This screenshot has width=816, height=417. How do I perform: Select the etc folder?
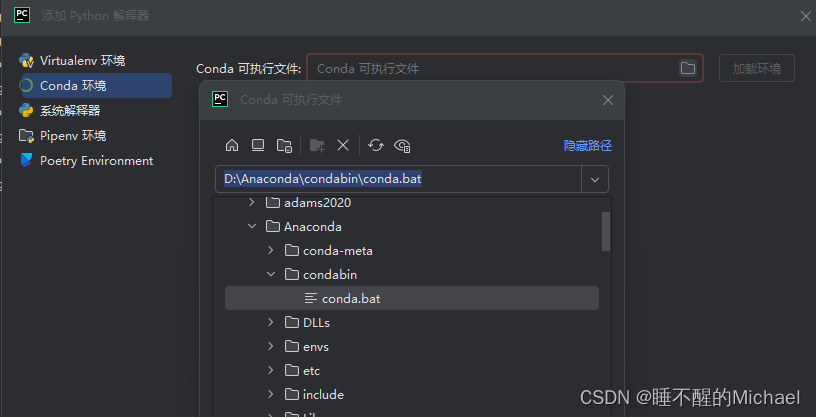click(x=302, y=370)
